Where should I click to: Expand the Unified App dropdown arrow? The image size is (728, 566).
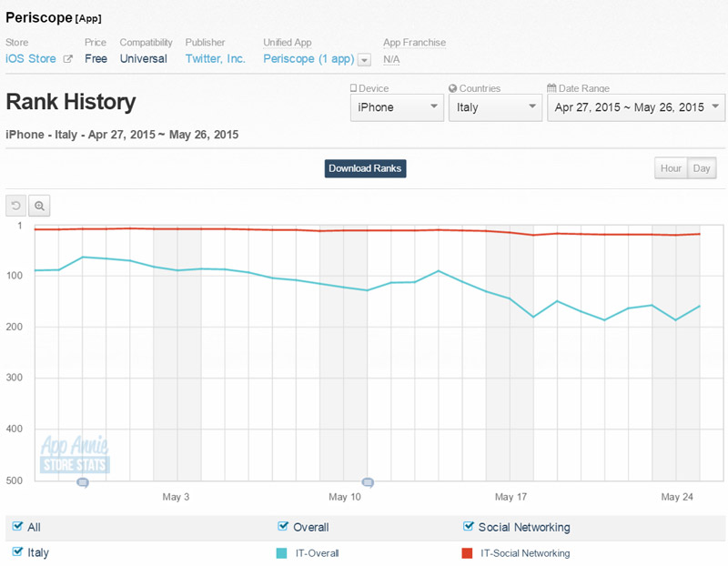click(365, 60)
